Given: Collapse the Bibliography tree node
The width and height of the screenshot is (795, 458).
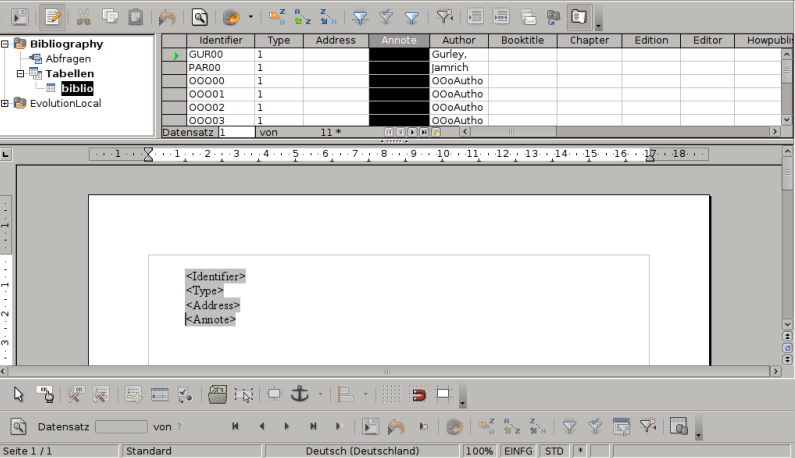Looking at the screenshot, I should (x=7, y=44).
